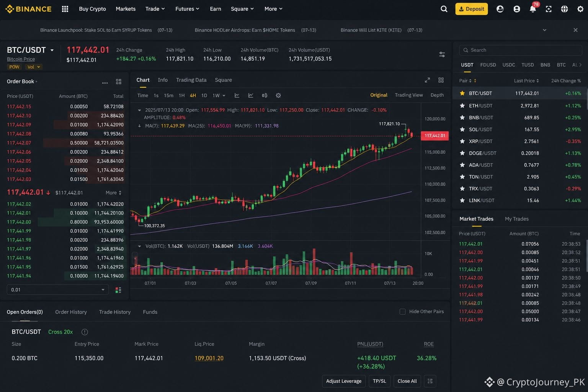Screen dimensions: 588x392
Task: Toggle favorite star for SOL/USDT
Action: (x=462, y=129)
